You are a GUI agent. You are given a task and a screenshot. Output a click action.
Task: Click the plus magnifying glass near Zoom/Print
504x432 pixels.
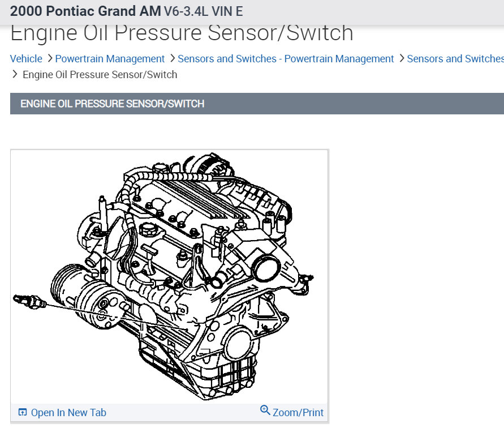click(x=265, y=410)
